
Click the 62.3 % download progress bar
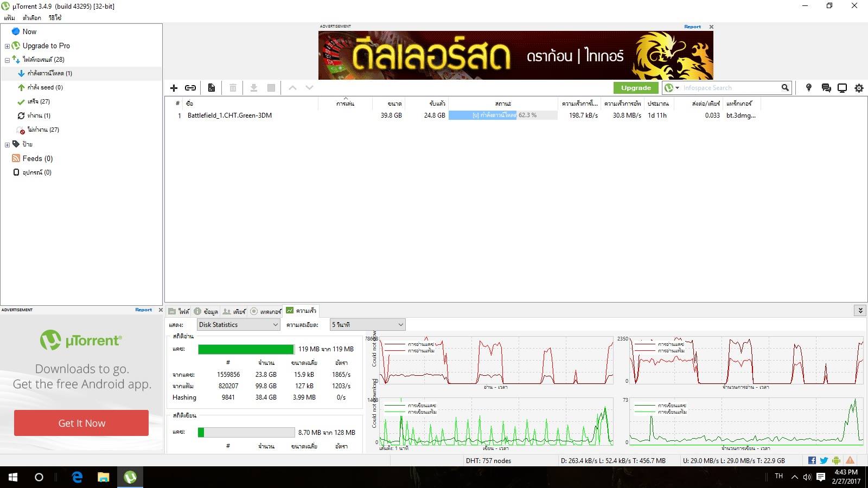point(503,115)
